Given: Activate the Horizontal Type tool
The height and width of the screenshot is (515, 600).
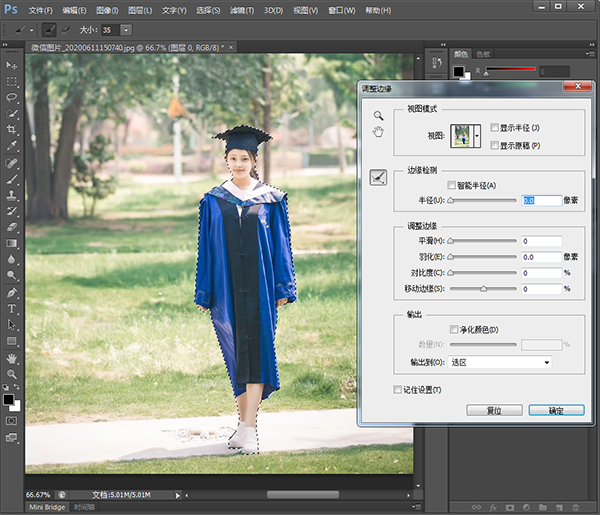Looking at the screenshot, I should tap(12, 309).
